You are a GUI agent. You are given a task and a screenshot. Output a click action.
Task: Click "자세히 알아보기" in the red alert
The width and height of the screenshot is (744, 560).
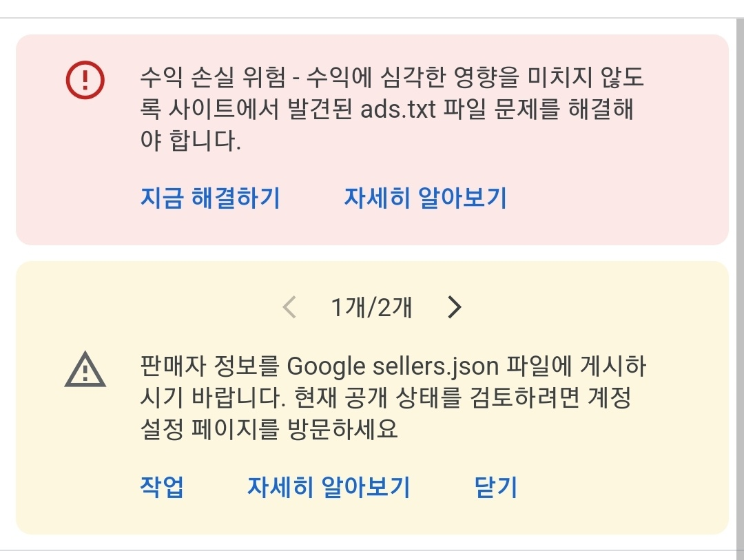click(424, 198)
